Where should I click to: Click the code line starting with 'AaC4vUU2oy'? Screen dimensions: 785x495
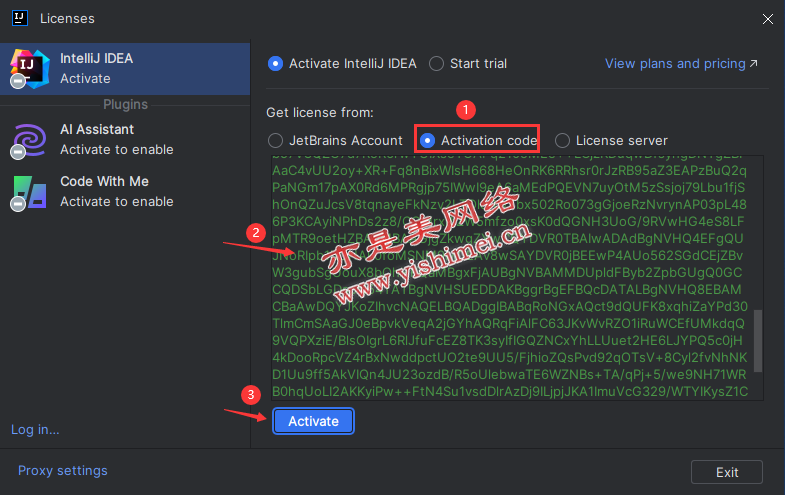(x=509, y=171)
